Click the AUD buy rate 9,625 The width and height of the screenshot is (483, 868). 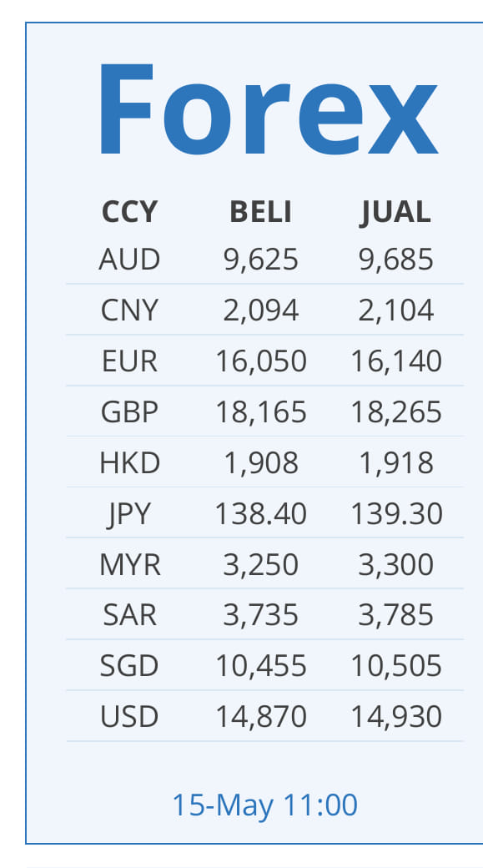click(x=260, y=260)
